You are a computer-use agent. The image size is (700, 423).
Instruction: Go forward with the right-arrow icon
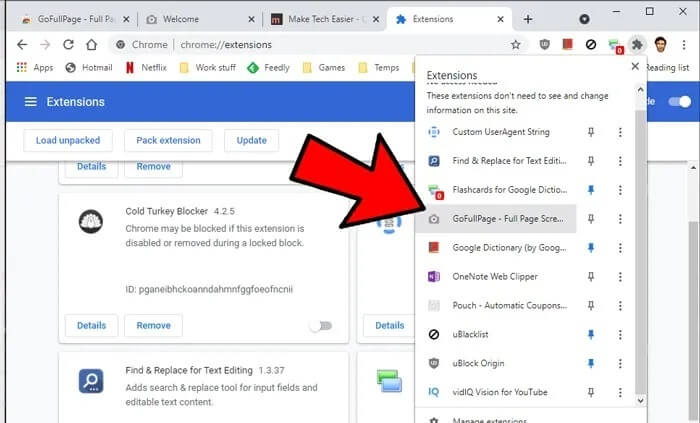[x=45, y=45]
